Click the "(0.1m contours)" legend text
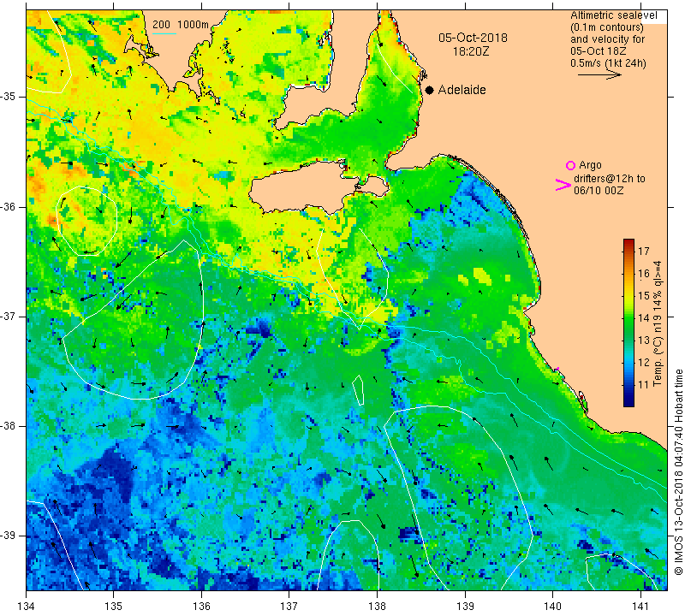This screenshot has width=685, height=616. point(606,27)
